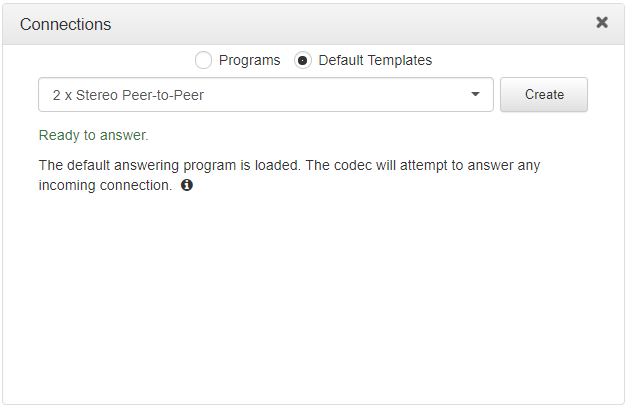Click the info icon after the answering message
The height and width of the screenshot is (406, 628).
coord(187,185)
